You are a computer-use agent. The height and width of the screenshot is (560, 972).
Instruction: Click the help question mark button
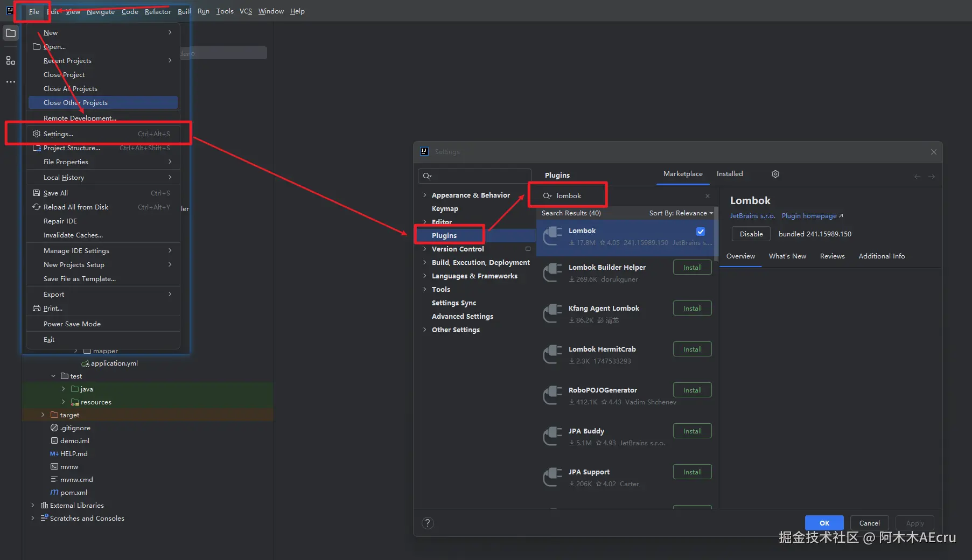point(428,523)
